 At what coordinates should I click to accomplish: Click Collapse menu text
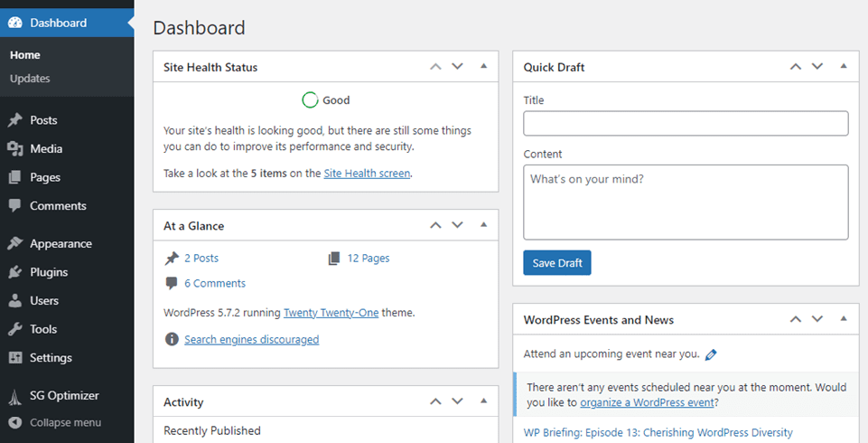[65, 422]
